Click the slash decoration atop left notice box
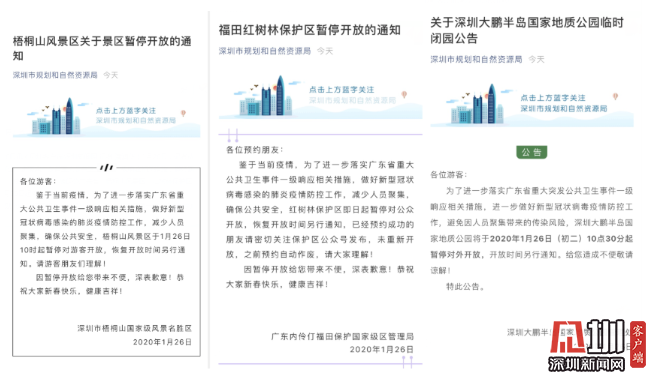This screenshot has height=372, width=648. click(x=106, y=167)
